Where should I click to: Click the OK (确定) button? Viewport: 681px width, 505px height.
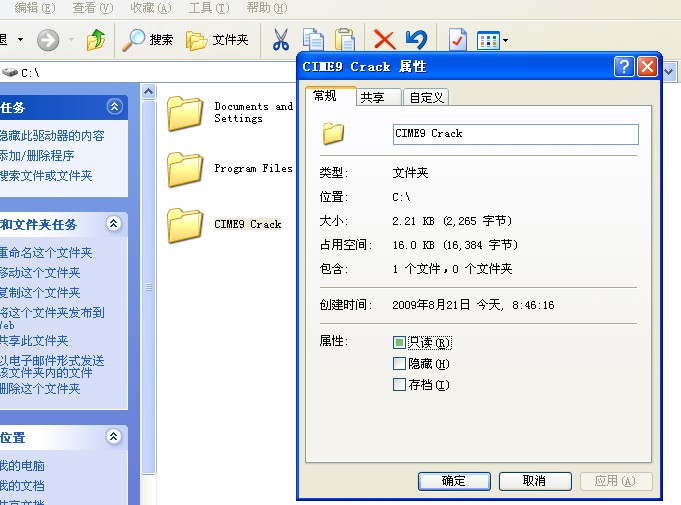454,481
